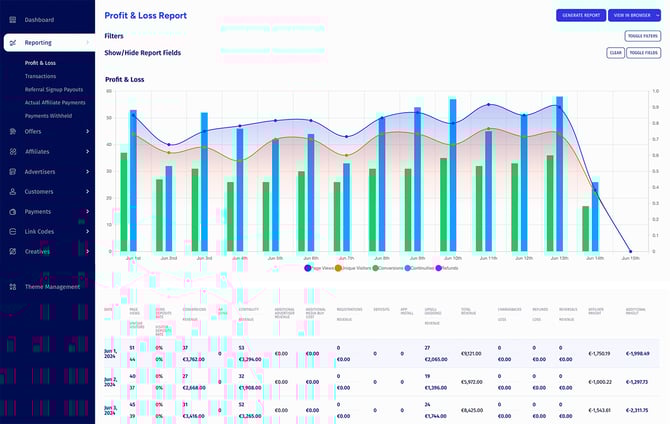
Task: Click the Toggle Filters button
Action: click(x=642, y=36)
